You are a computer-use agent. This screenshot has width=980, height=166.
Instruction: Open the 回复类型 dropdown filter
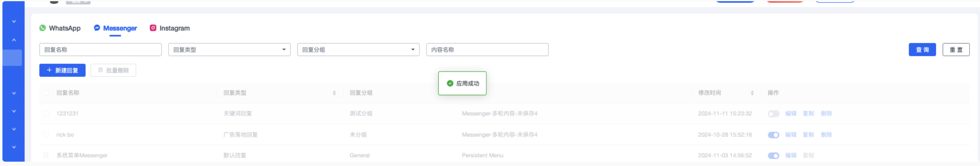230,50
